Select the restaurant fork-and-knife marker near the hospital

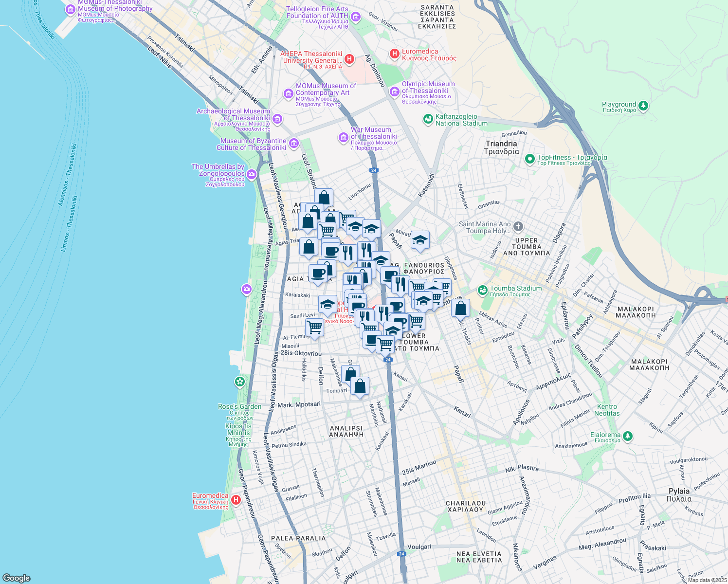(x=364, y=316)
